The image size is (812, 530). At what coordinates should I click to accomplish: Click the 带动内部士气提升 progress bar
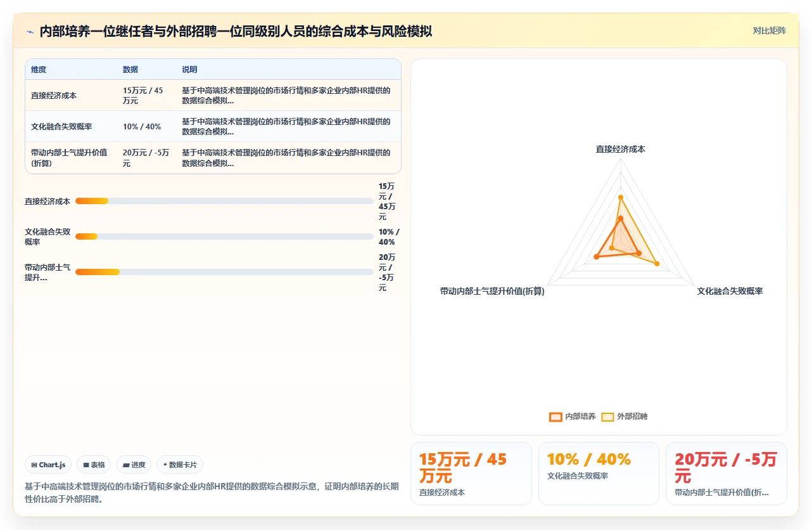(224, 272)
